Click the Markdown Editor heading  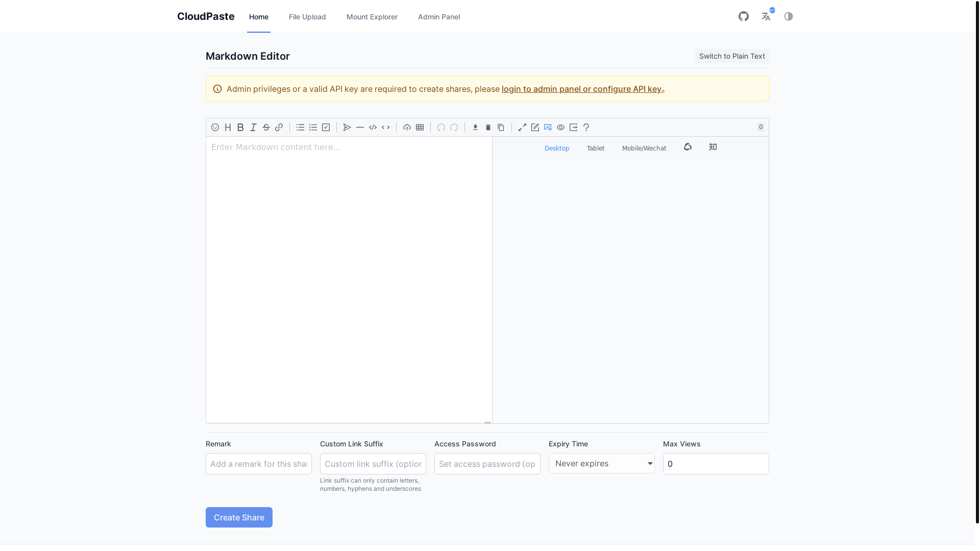coord(248,56)
